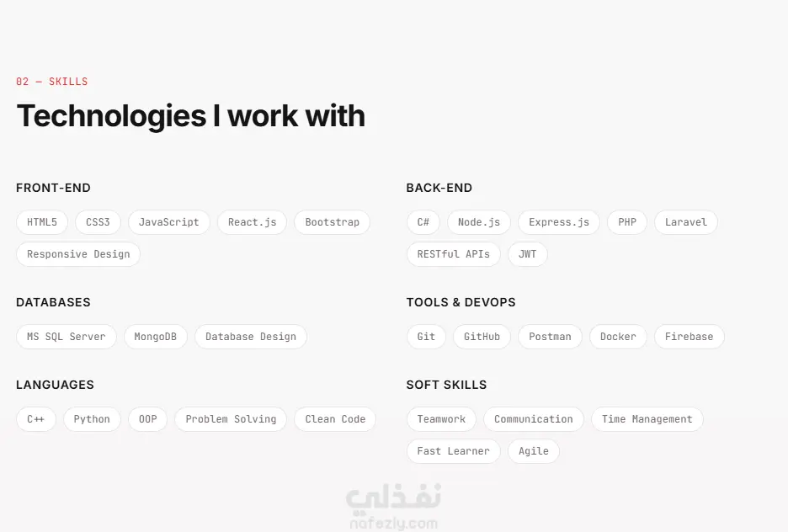
Task: Select the RESTful APIs skill tag
Action: pyautogui.click(x=453, y=254)
